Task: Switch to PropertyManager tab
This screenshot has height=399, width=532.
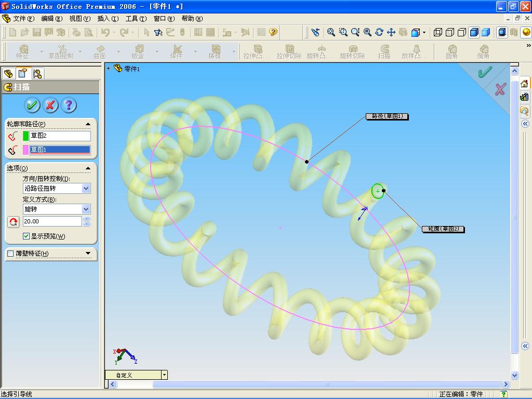Action: pos(23,73)
